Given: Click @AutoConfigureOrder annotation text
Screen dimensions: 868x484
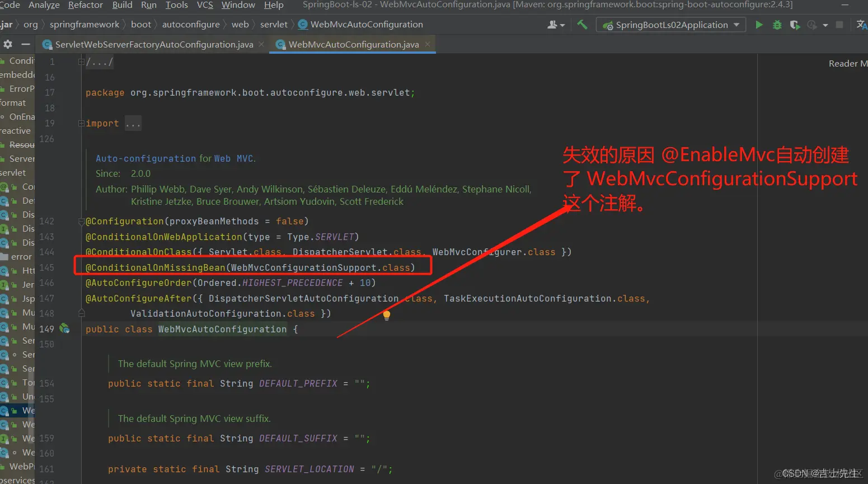Looking at the screenshot, I should (138, 283).
